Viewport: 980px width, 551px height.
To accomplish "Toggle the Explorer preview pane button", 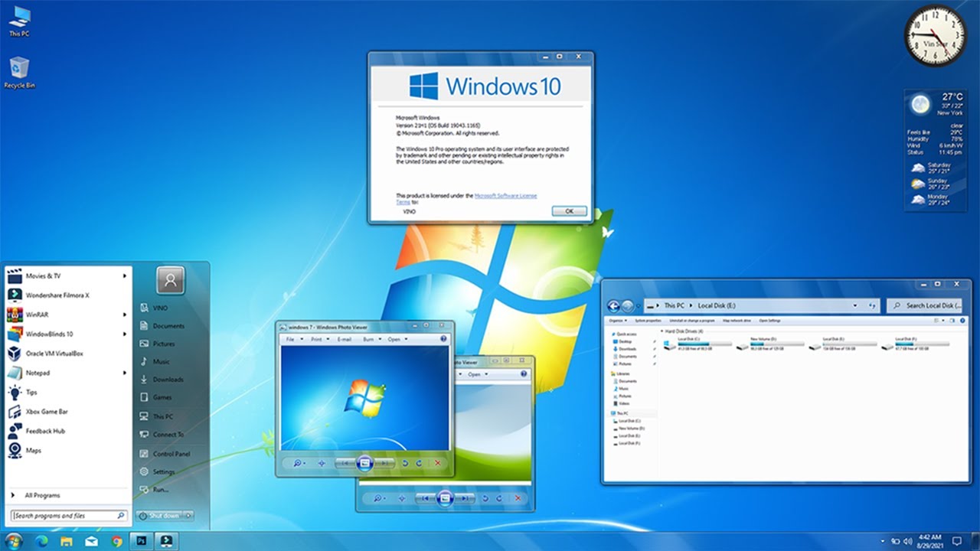I will 952,321.
